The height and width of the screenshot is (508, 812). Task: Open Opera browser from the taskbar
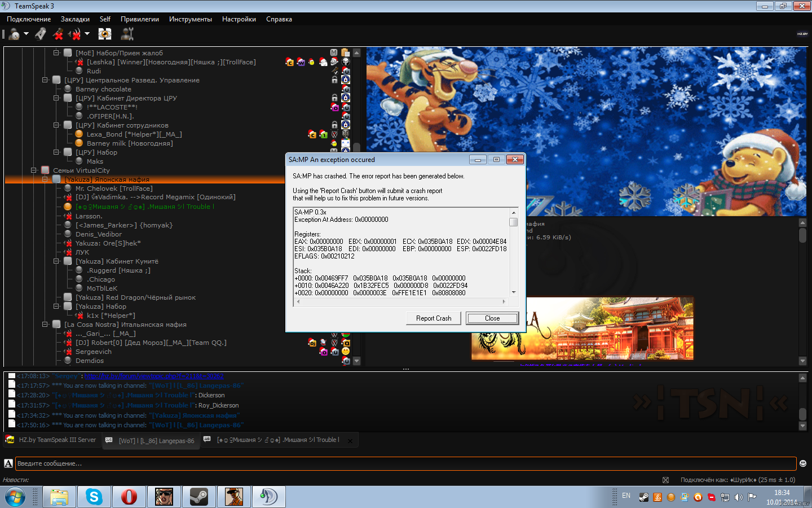[129, 497]
